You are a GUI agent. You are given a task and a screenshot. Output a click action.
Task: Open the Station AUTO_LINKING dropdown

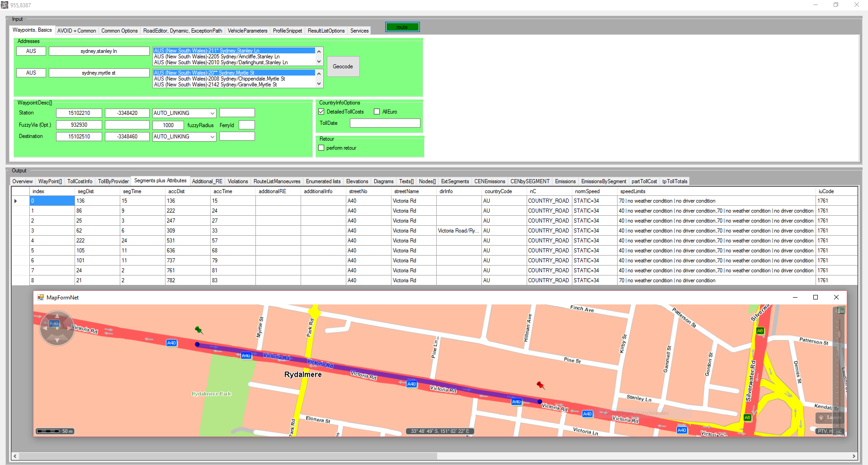point(212,113)
